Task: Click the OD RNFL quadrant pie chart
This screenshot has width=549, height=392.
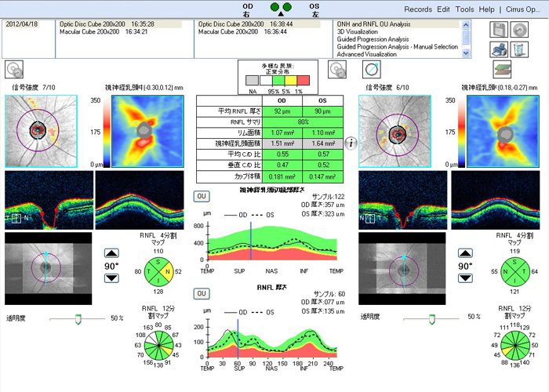Action: coord(158,271)
